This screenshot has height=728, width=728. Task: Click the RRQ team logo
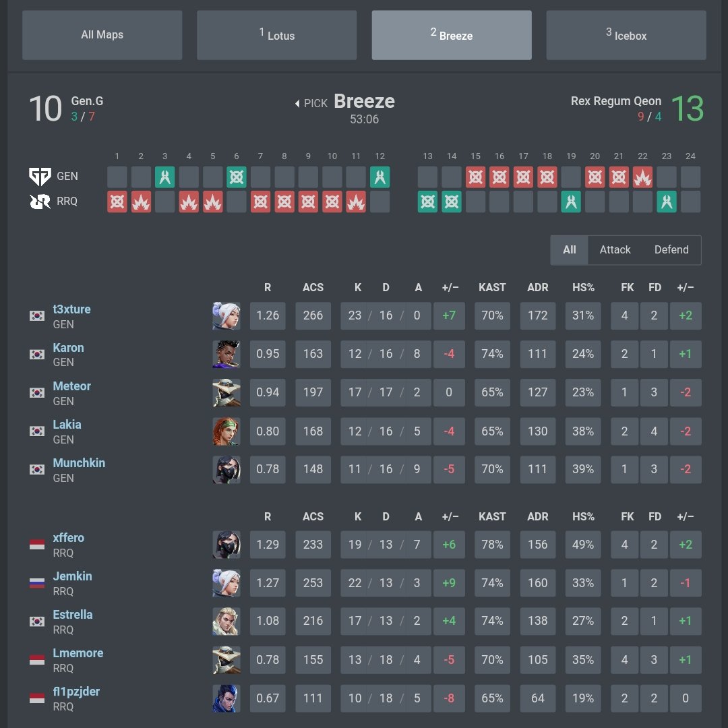(x=40, y=202)
